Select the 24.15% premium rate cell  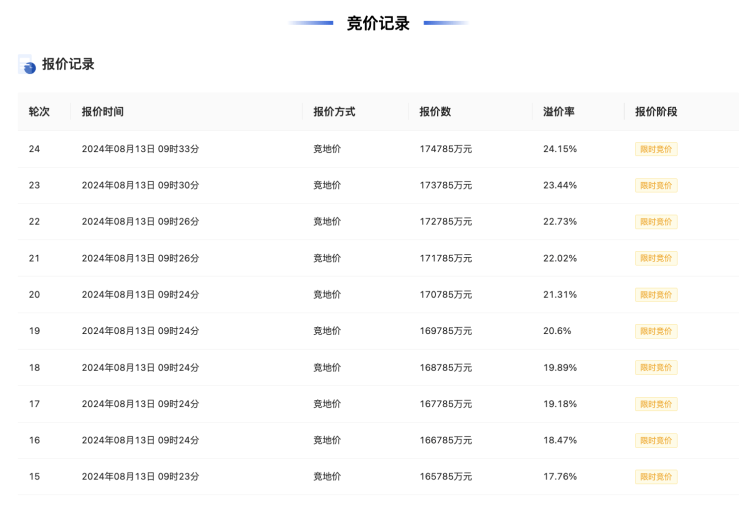click(x=560, y=149)
